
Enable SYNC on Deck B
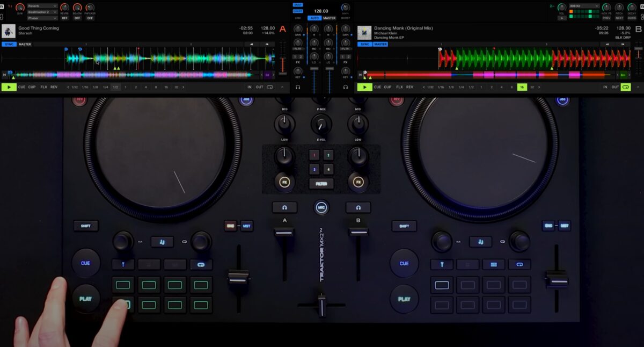[366, 44]
